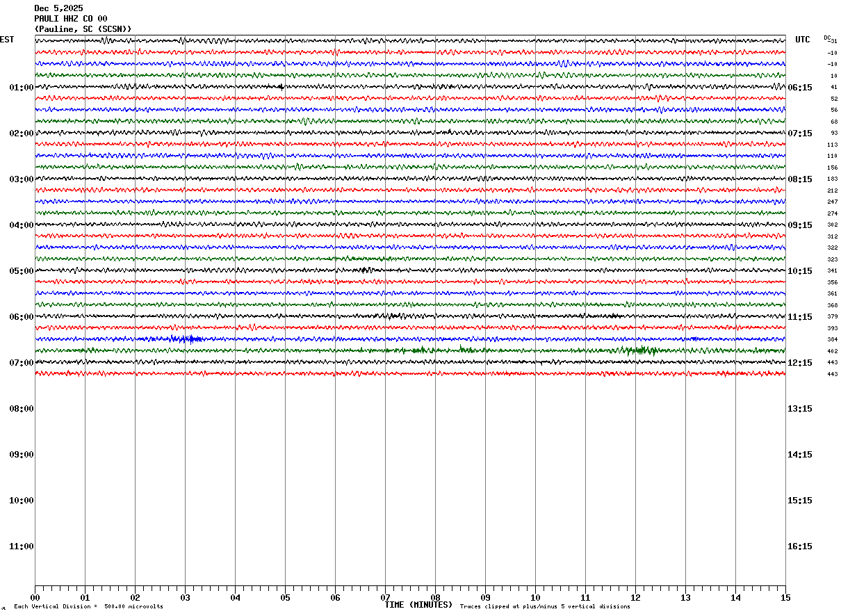Screen dimensions: 841x616
Task: Click the DC offset value '402'
Action: tap(833, 352)
